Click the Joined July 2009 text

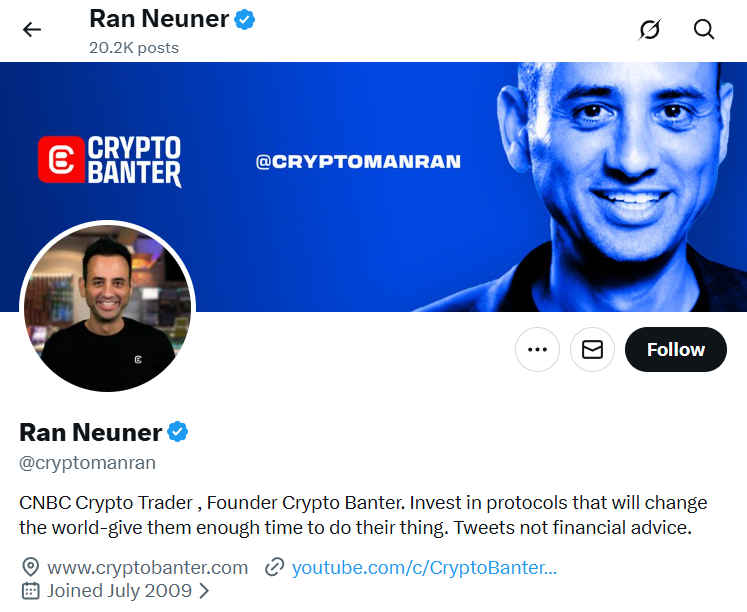(x=120, y=590)
